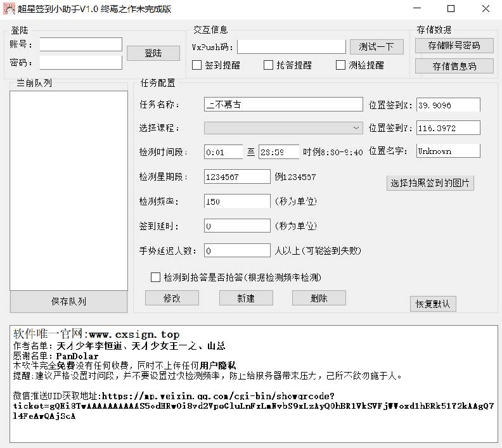This screenshot has height=448, width=502.
Task: Click the 时例8:30-9:40 example text
Action: tap(333, 152)
